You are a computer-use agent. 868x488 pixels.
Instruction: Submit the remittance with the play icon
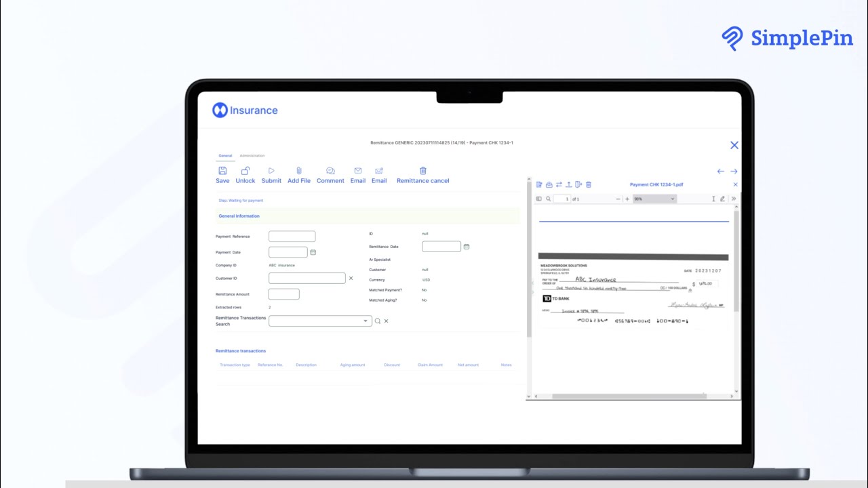click(x=271, y=171)
